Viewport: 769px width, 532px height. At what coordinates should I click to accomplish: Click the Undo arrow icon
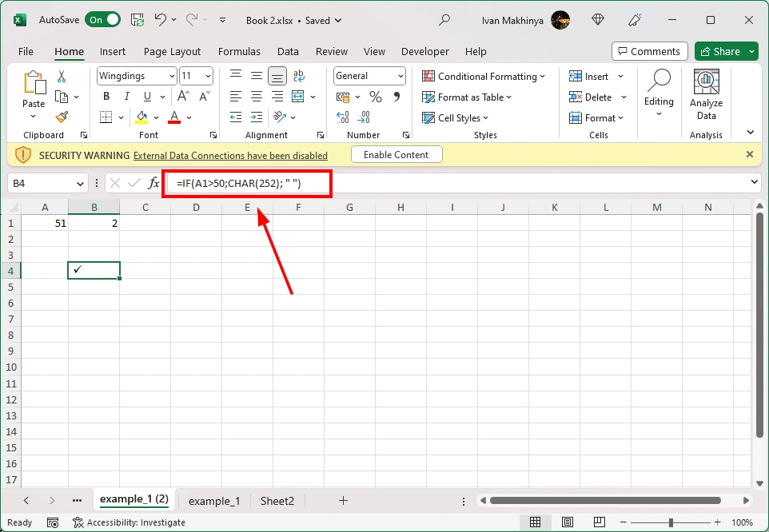160,20
